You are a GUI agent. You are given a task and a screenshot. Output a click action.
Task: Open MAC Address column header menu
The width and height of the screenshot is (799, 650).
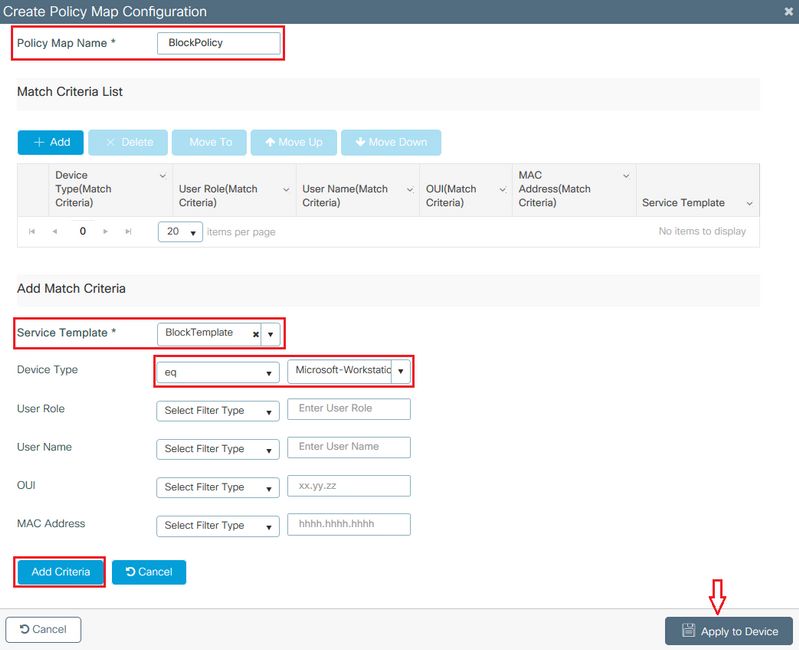626,176
